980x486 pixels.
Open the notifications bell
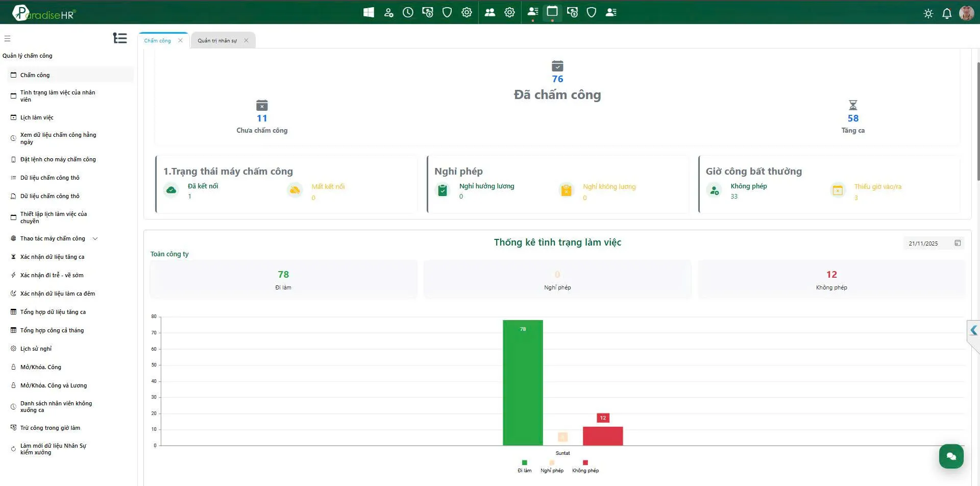coord(947,13)
